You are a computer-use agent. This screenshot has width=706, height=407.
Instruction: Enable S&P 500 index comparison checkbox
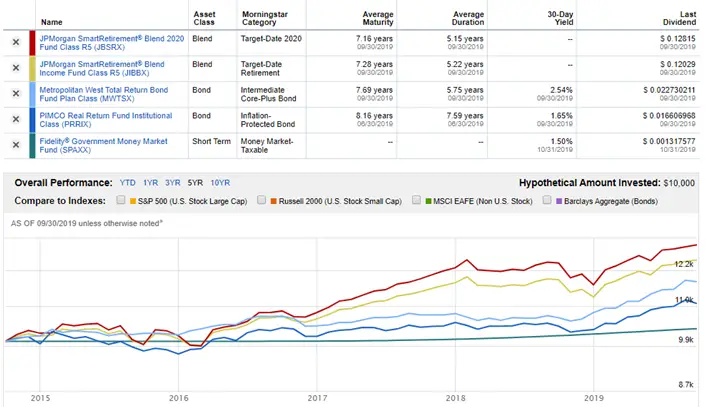tap(121, 200)
